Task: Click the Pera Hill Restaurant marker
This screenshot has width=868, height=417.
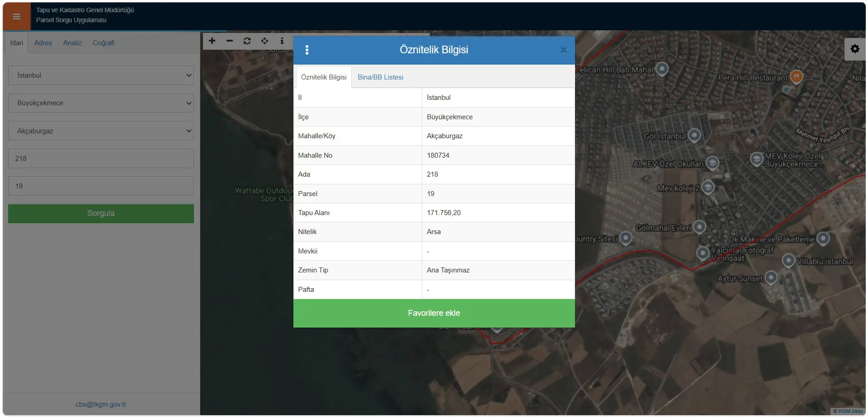Action: (x=796, y=76)
